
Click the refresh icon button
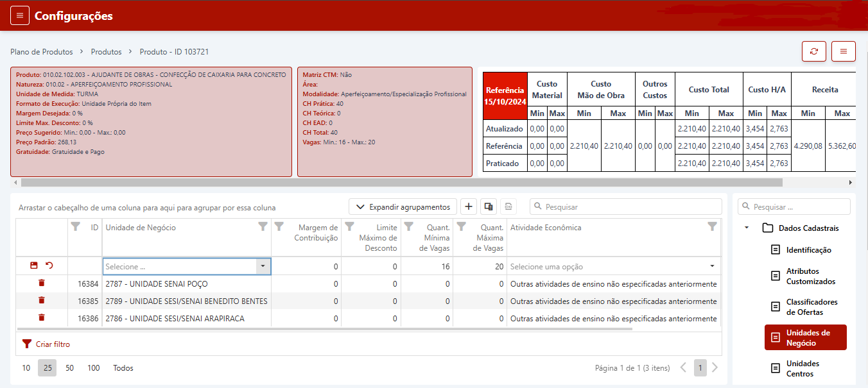814,51
